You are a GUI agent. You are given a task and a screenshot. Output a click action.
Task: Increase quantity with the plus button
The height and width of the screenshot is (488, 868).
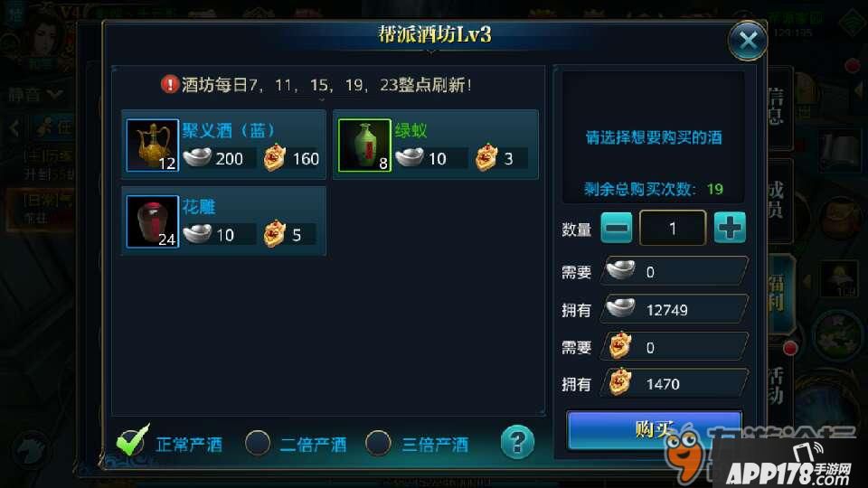pyautogui.click(x=730, y=228)
